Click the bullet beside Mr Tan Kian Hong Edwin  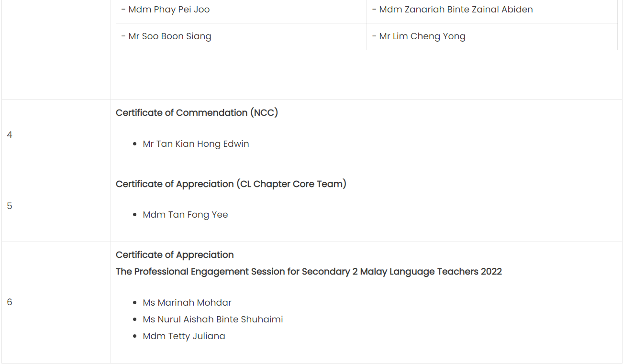coord(135,144)
